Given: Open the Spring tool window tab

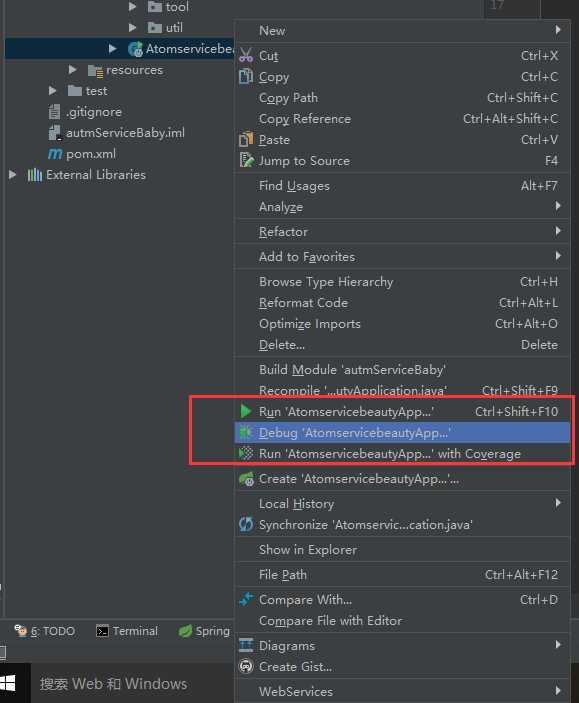Looking at the screenshot, I should (x=204, y=631).
